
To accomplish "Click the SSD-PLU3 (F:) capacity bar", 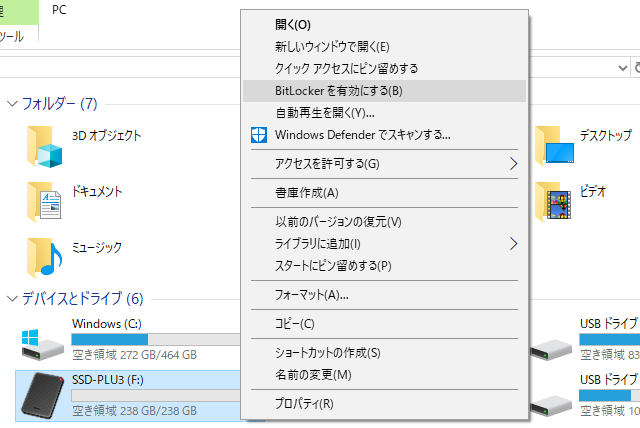I will (x=156, y=395).
